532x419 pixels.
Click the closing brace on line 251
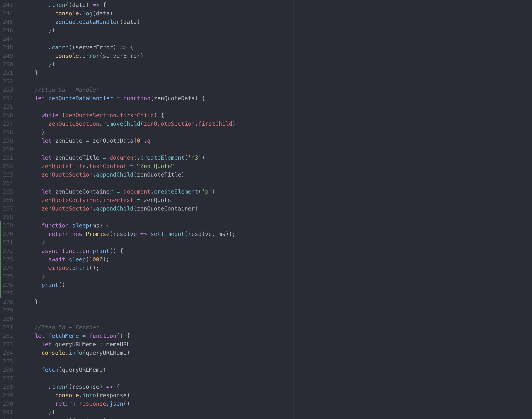(x=36, y=73)
